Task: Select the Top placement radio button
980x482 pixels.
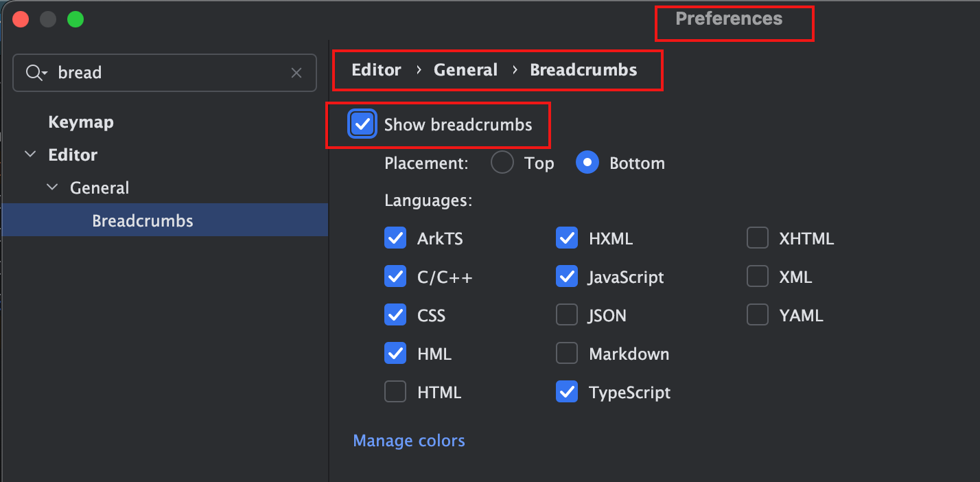Action: coord(502,163)
